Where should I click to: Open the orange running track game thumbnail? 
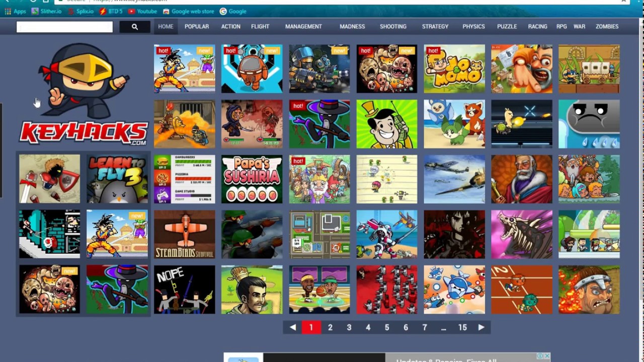click(x=521, y=290)
